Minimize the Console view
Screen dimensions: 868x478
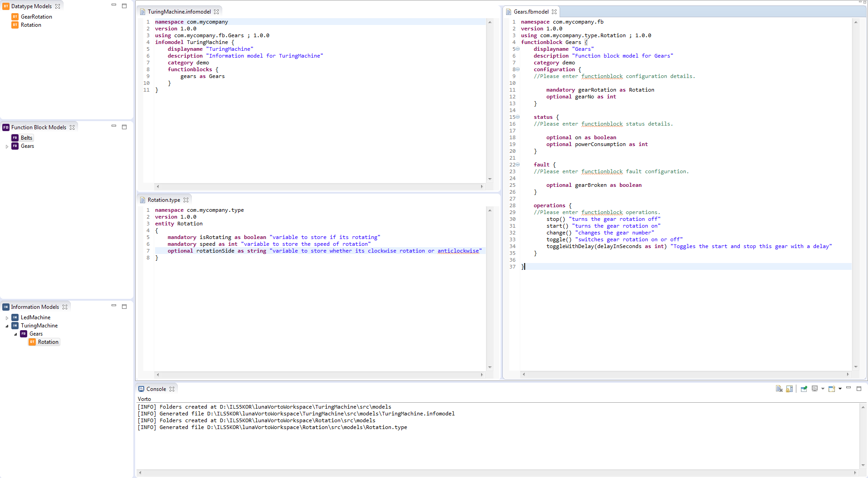(x=848, y=388)
